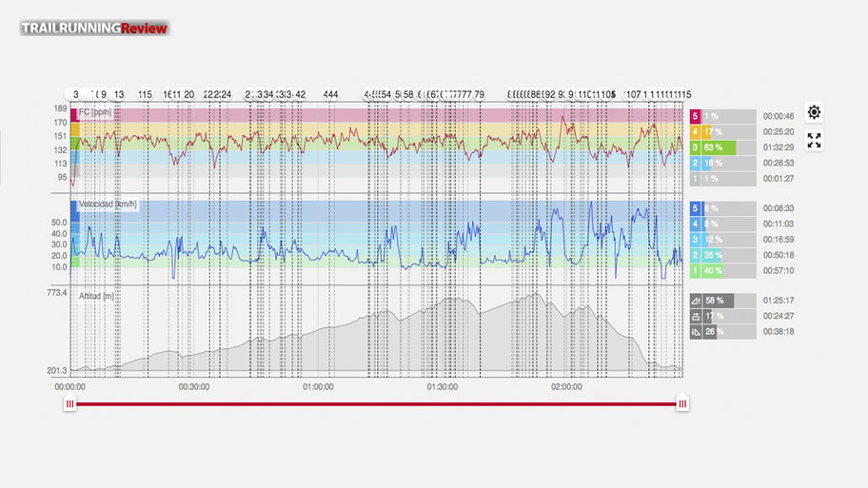
Task: Select heart rate zone 3 swatch (63 %)
Action: pos(696,147)
